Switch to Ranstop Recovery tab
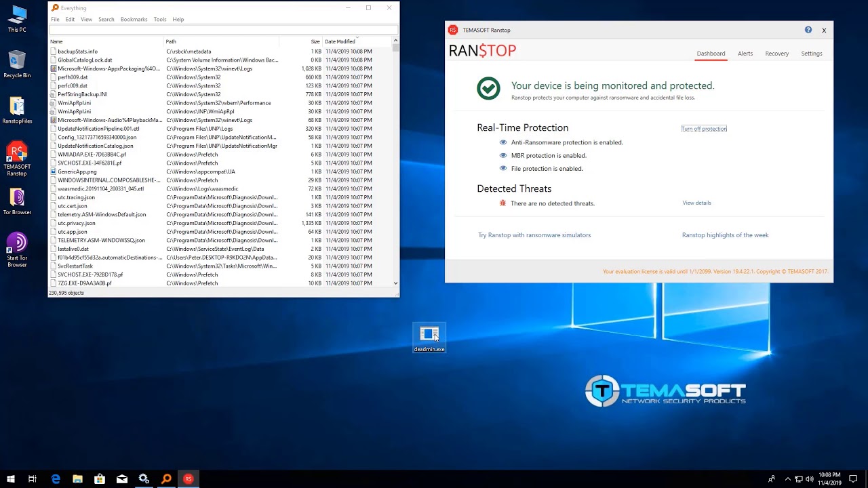 [x=777, y=54]
